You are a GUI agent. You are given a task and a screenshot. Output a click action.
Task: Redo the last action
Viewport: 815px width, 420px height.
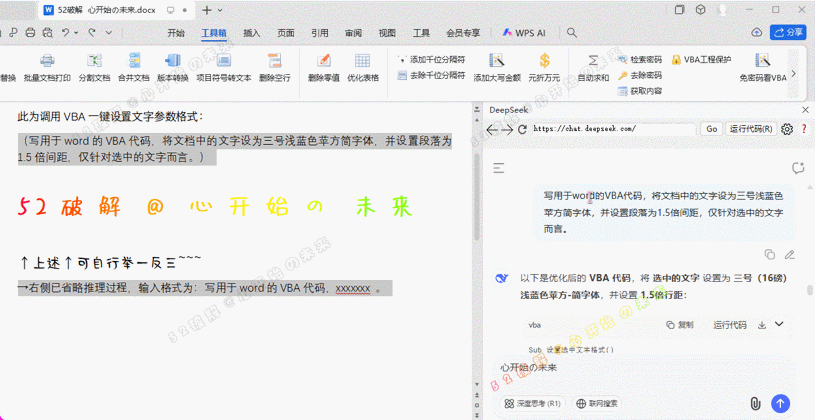tap(92, 32)
